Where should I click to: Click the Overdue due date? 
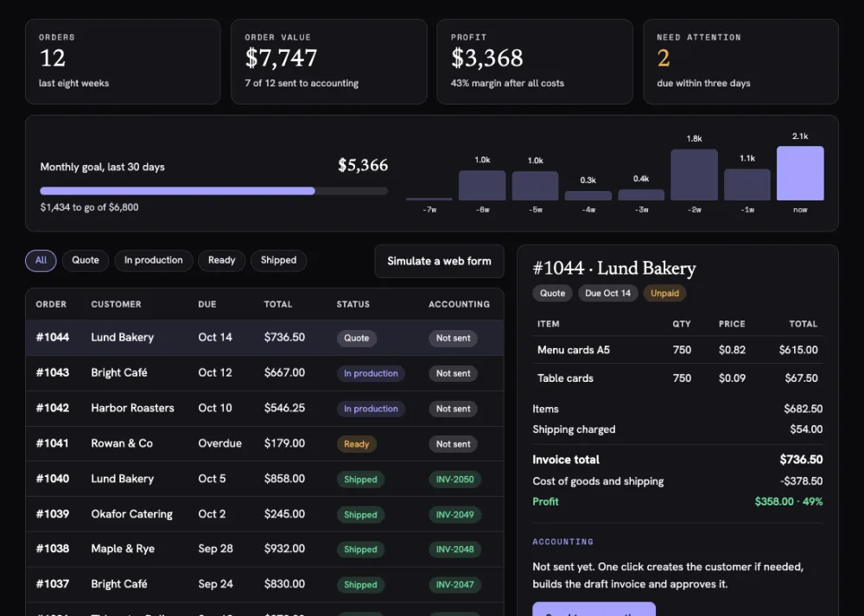[219, 443]
